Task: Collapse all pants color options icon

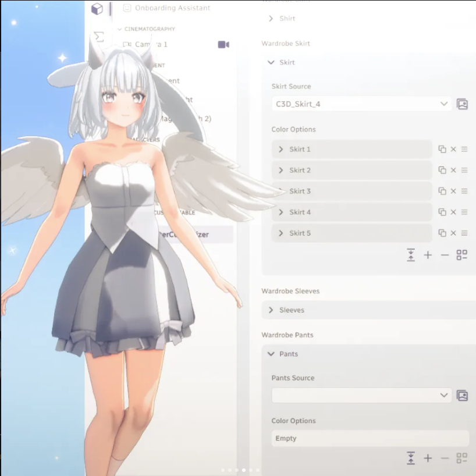Action: pyautogui.click(x=411, y=458)
